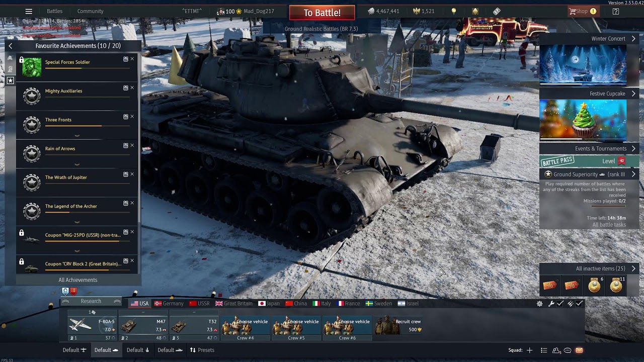
Task: Select Ground Realistic Battles game mode
Action: point(321,29)
